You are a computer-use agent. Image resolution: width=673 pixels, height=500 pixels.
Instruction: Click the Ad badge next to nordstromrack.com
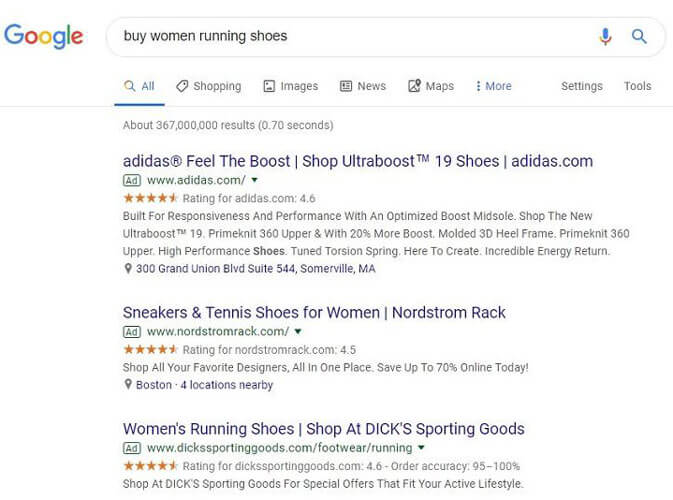click(131, 332)
